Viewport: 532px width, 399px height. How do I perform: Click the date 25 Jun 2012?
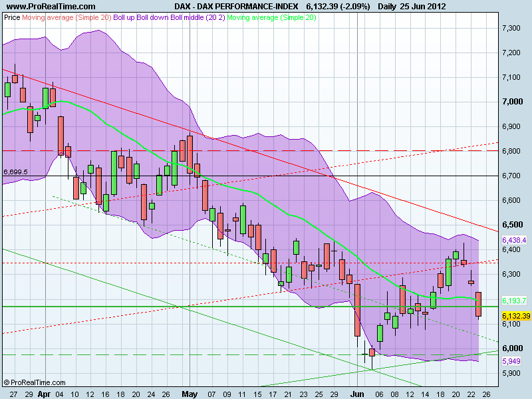click(x=423, y=6)
